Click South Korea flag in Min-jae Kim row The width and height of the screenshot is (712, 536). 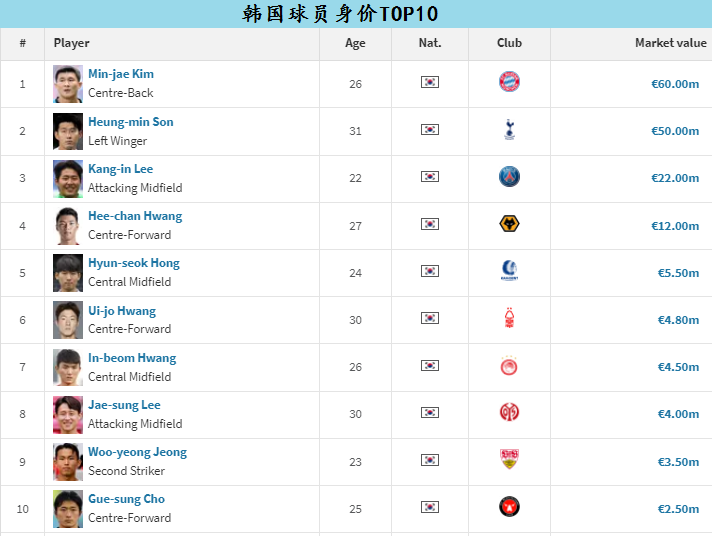[430, 83]
